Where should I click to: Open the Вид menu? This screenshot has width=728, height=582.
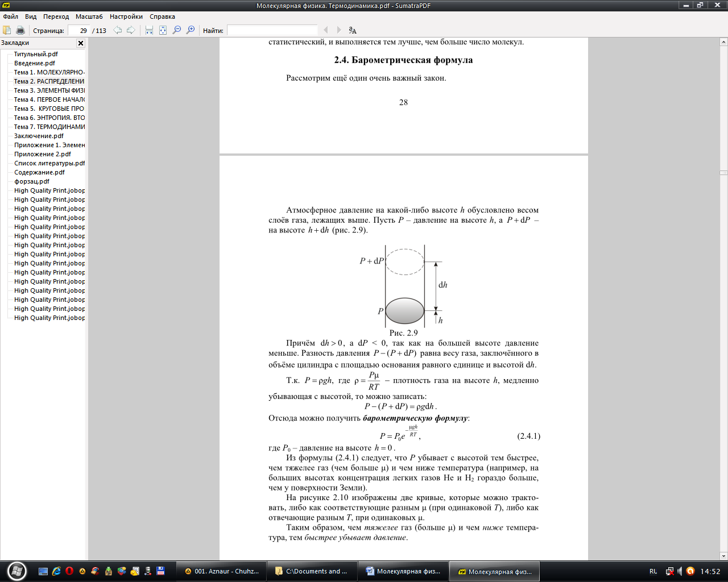pos(31,16)
